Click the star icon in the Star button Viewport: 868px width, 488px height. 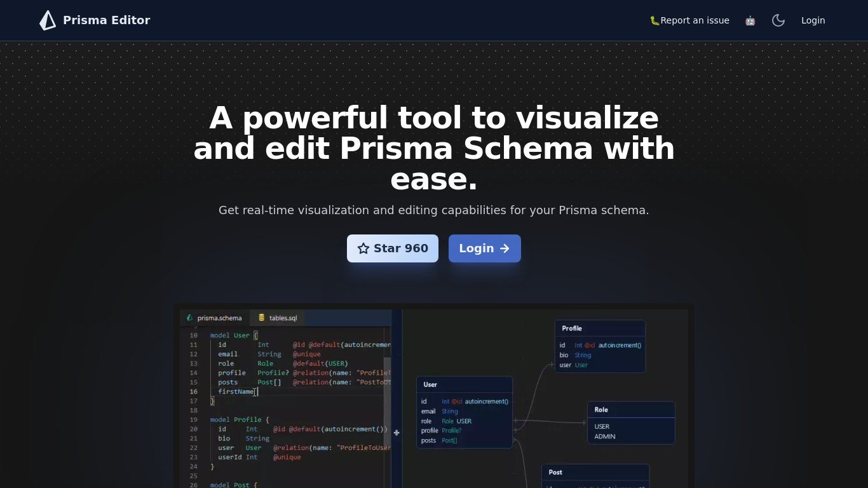(363, 248)
